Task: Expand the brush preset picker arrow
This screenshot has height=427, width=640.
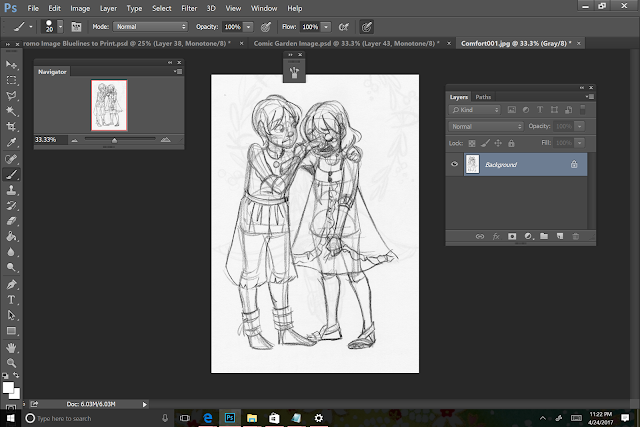Action: pyautogui.click(x=61, y=26)
